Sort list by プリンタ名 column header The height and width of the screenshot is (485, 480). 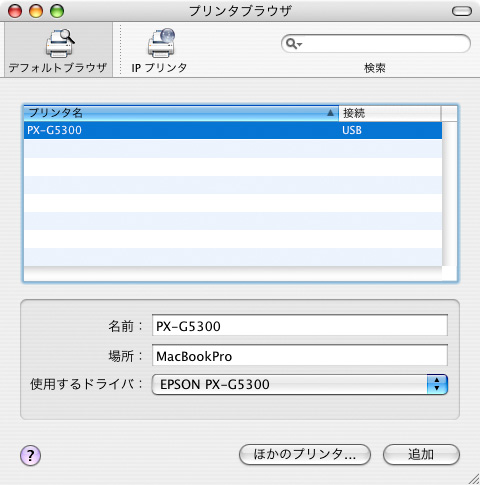coord(181,113)
